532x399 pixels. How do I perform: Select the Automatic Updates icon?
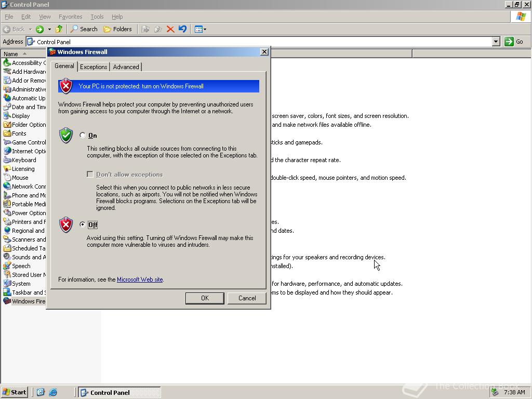click(7, 98)
